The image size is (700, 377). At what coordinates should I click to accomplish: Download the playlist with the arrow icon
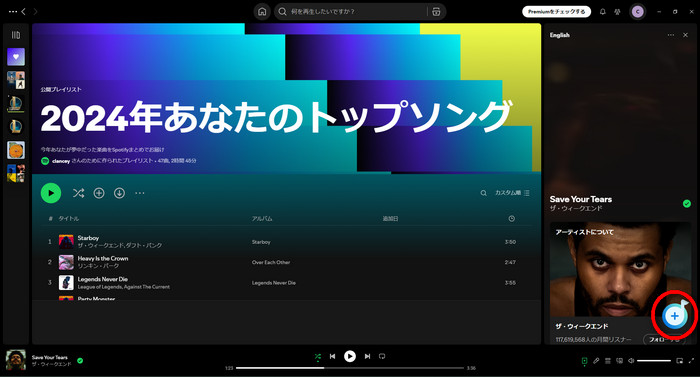[x=119, y=193]
